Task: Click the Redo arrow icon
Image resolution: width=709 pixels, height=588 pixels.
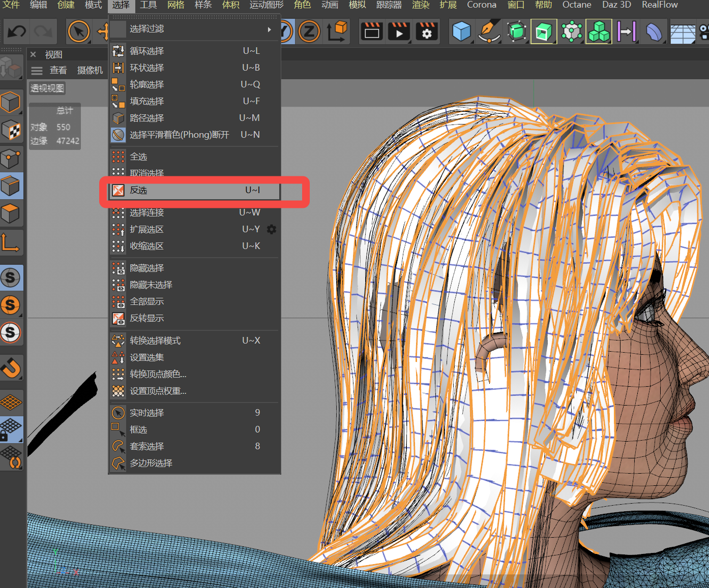Action: coord(43,32)
